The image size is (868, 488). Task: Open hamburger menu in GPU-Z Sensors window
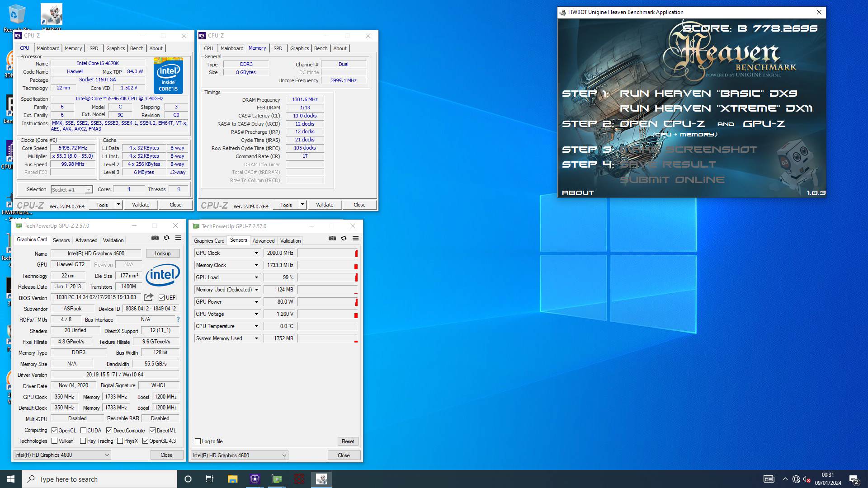click(356, 238)
